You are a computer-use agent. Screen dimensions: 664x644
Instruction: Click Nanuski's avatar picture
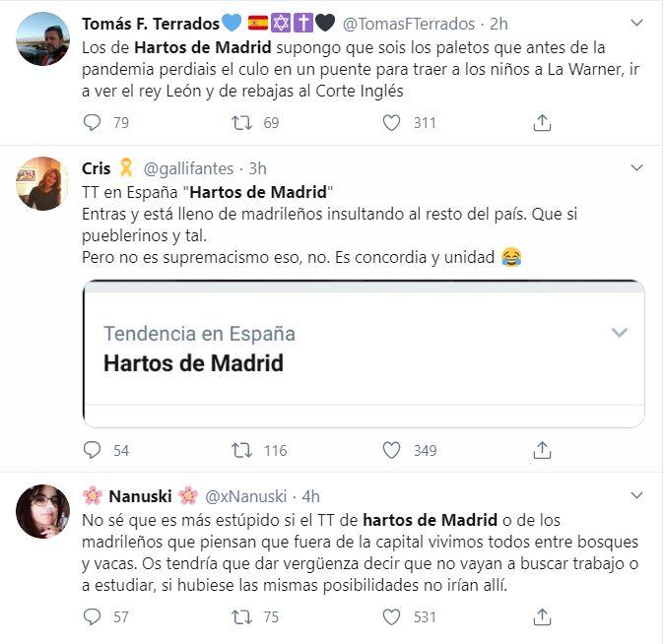tap(43, 512)
